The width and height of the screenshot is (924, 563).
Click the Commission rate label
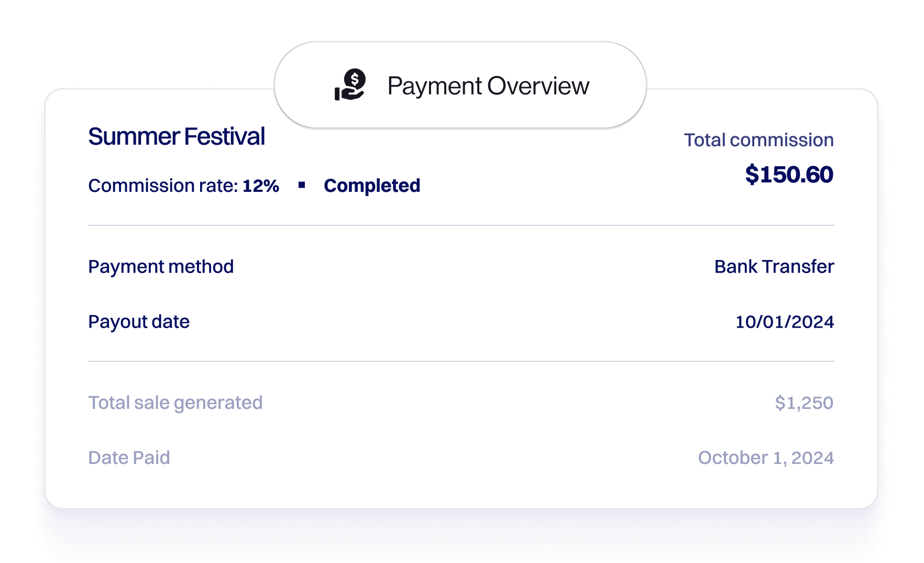[163, 186]
